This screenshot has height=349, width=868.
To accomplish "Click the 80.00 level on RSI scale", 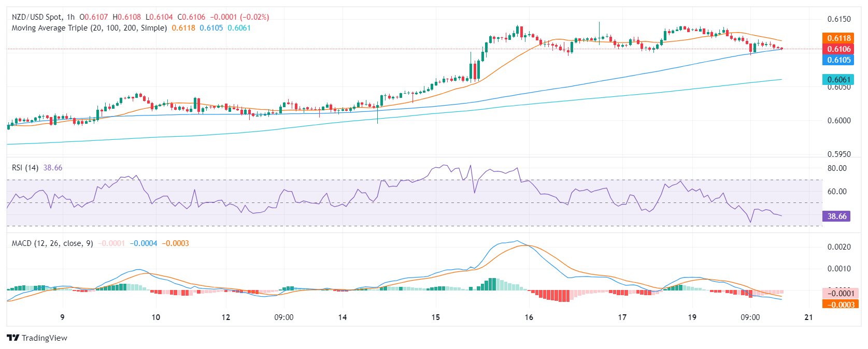I will click(837, 168).
